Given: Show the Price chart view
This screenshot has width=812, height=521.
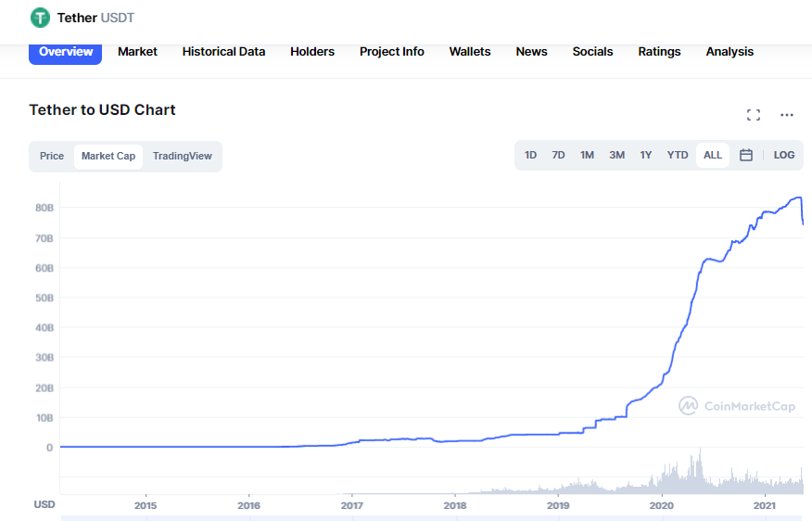Looking at the screenshot, I should coord(52,156).
